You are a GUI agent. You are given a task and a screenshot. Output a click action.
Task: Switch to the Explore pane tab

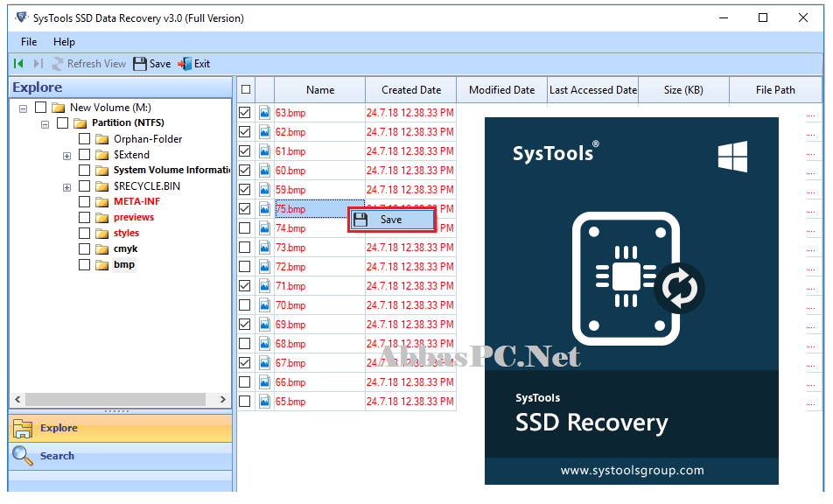[x=121, y=428]
